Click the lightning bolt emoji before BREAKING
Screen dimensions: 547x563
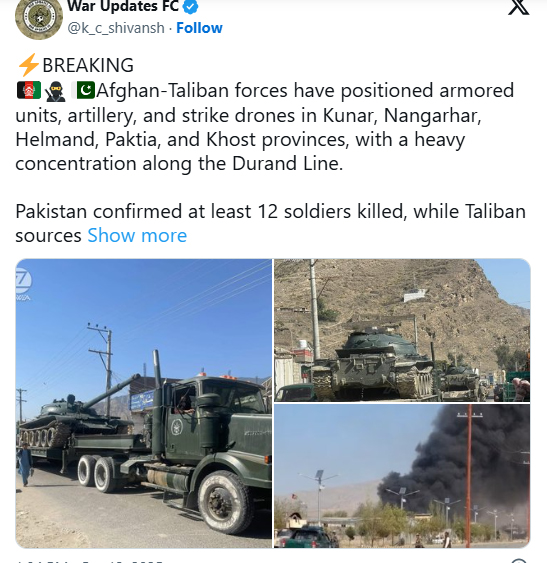[x=28, y=65]
